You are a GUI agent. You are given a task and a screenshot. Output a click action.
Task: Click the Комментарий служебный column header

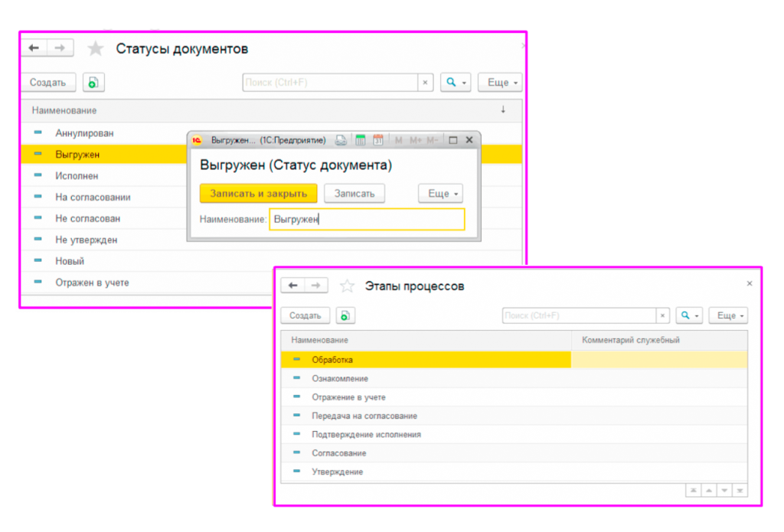click(x=631, y=340)
